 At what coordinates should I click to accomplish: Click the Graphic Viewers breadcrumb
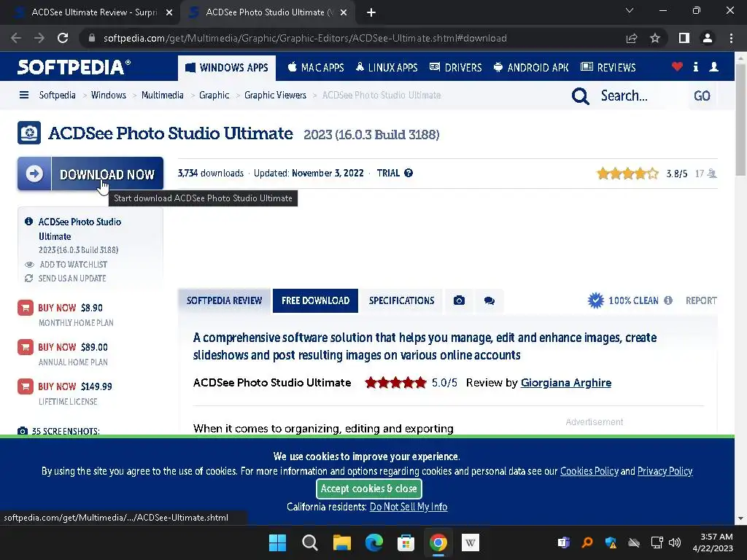click(x=275, y=96)
